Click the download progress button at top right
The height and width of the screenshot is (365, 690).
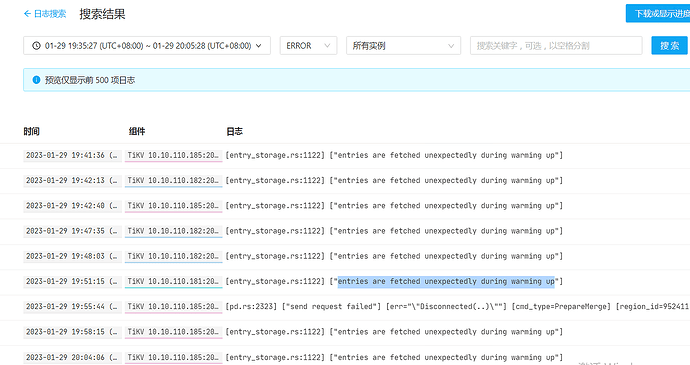pos(658,14)
